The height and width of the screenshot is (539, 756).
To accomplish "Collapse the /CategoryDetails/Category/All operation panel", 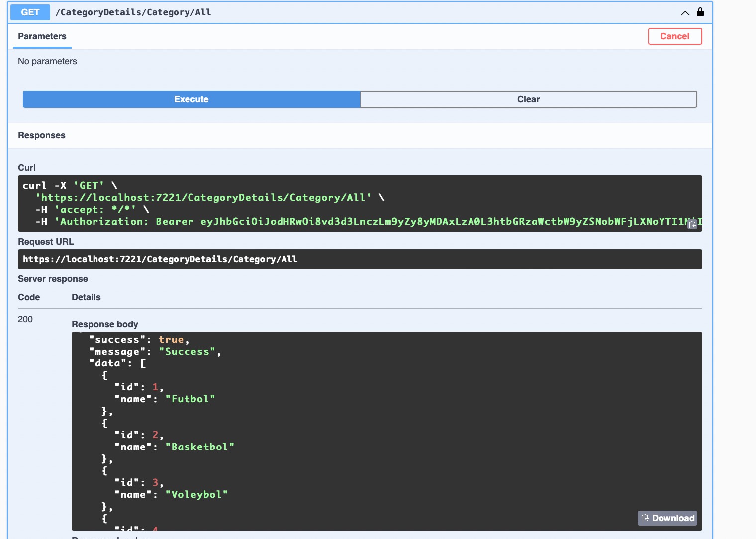I will [685, 13].
